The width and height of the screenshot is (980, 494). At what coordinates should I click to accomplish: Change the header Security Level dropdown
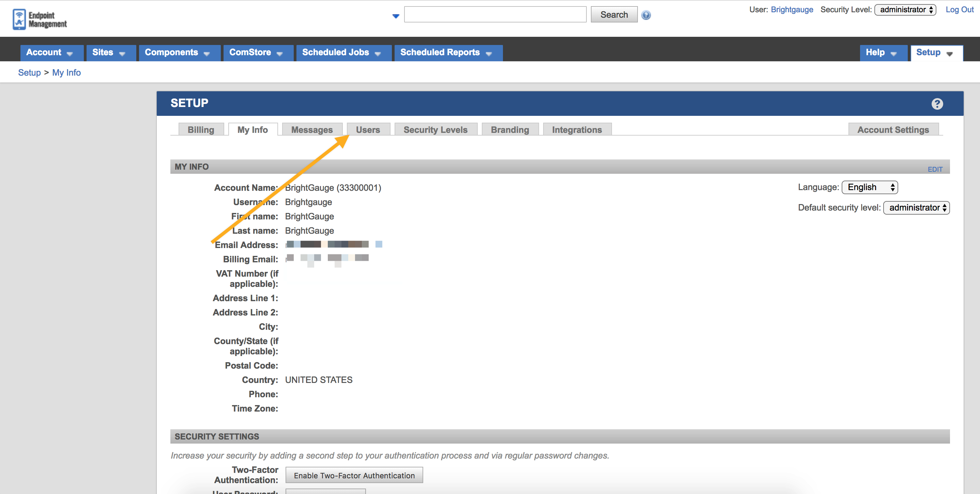905,10
